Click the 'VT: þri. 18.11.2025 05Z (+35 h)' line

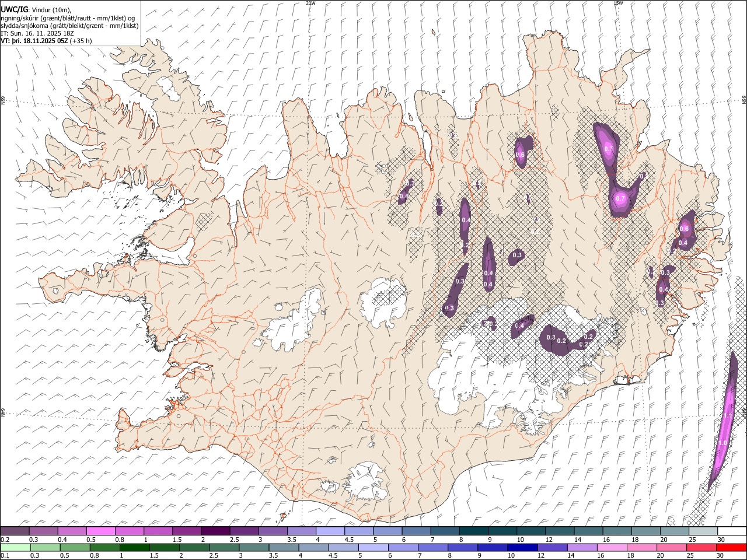(46, 41)
